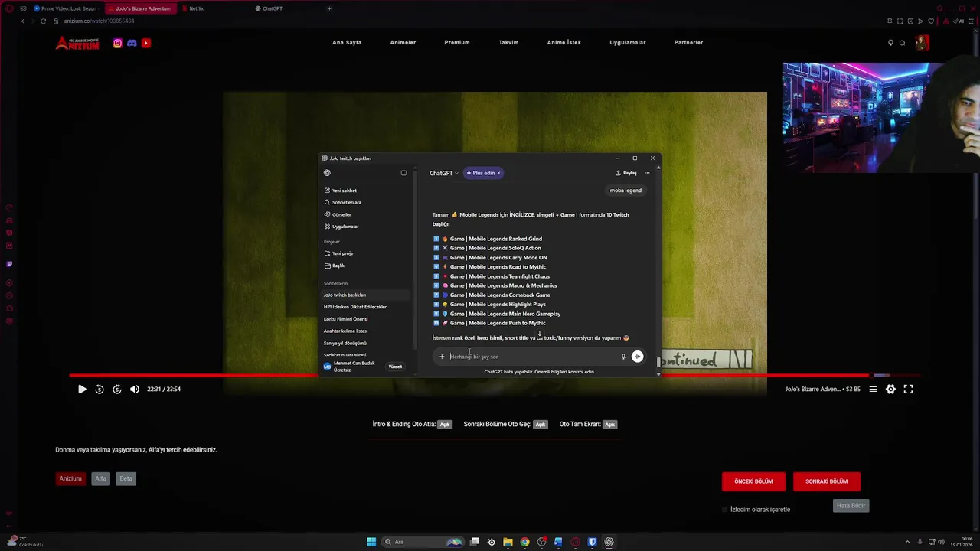Open Anizium user profile avatar
Image resolution: width=980 pixels, height=551 pixels.
922,43
